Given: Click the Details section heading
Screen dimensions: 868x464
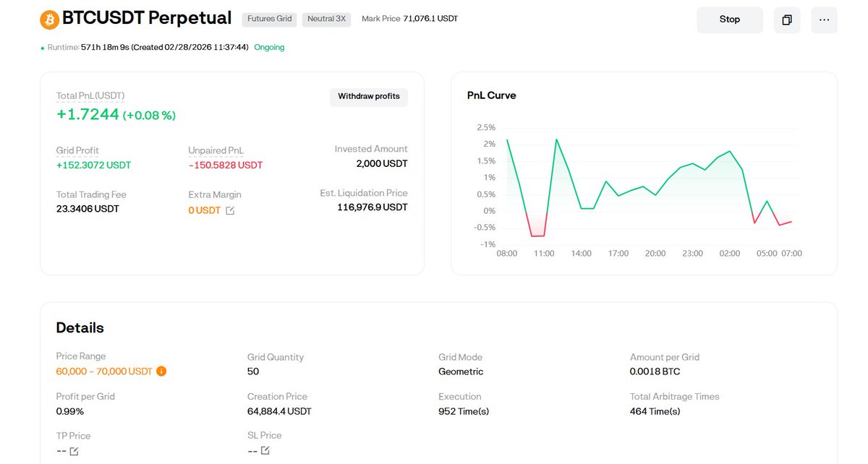Looking at the screenshot, I should pyautogui.click(x=80, y=327).
